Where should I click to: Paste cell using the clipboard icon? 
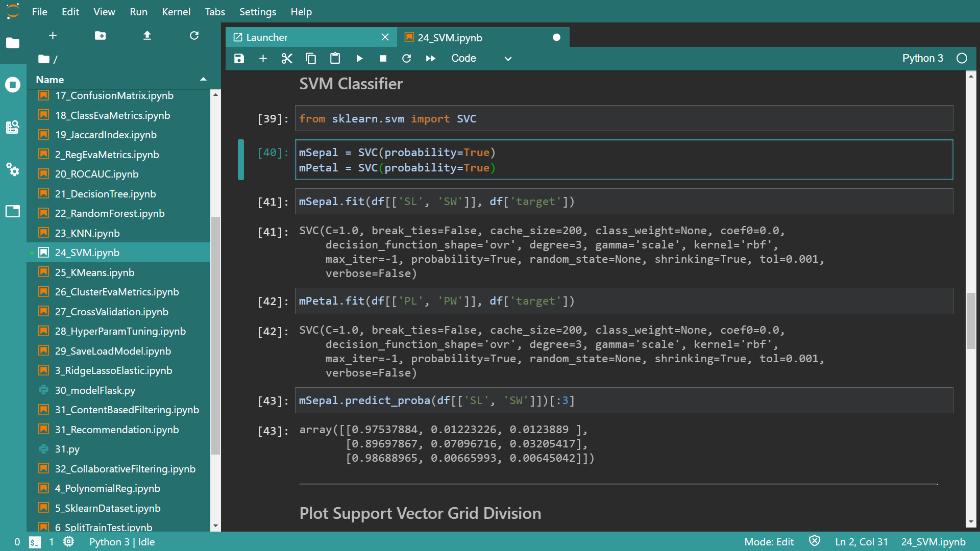[x=335, y=58]
